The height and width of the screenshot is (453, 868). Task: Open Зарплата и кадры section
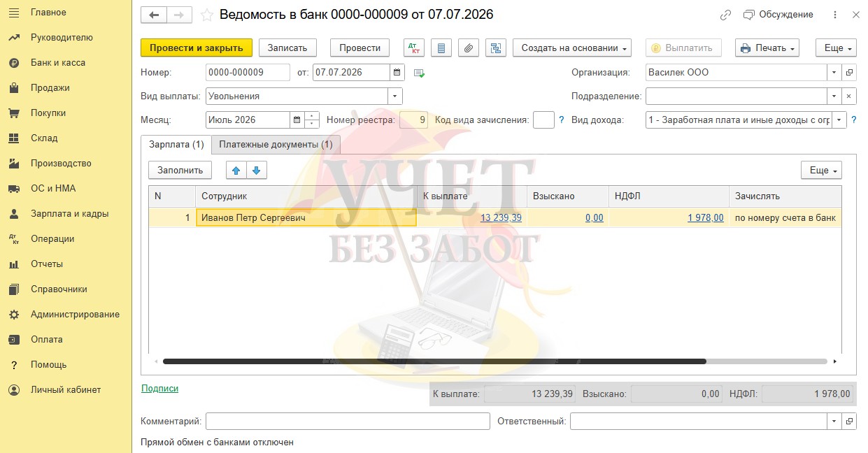(69, 214)
